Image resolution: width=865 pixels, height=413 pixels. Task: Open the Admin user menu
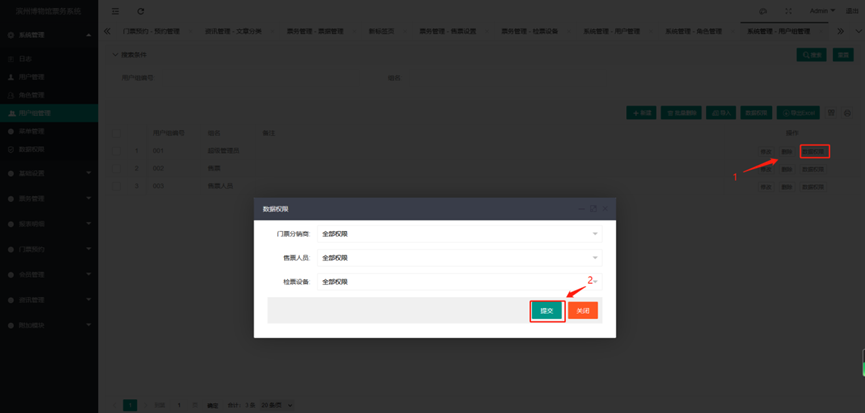click(x=821, y=11)
